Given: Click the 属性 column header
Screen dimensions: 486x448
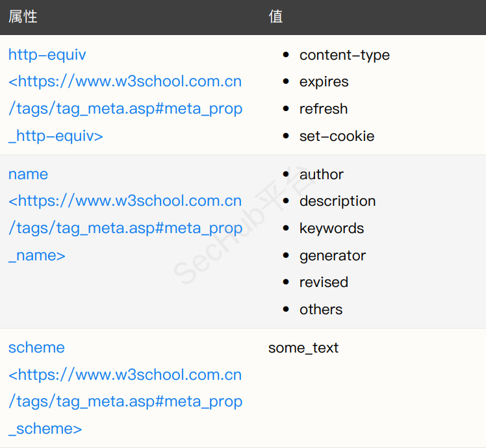Looking at the screenshot, I should pos(23,16).
